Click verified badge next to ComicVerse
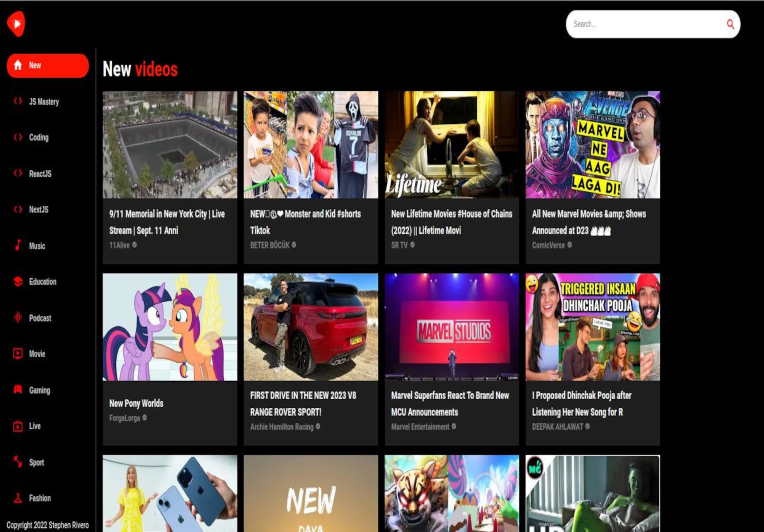The width and height of the screenshot is (764, 532). [x=569, y=244]
